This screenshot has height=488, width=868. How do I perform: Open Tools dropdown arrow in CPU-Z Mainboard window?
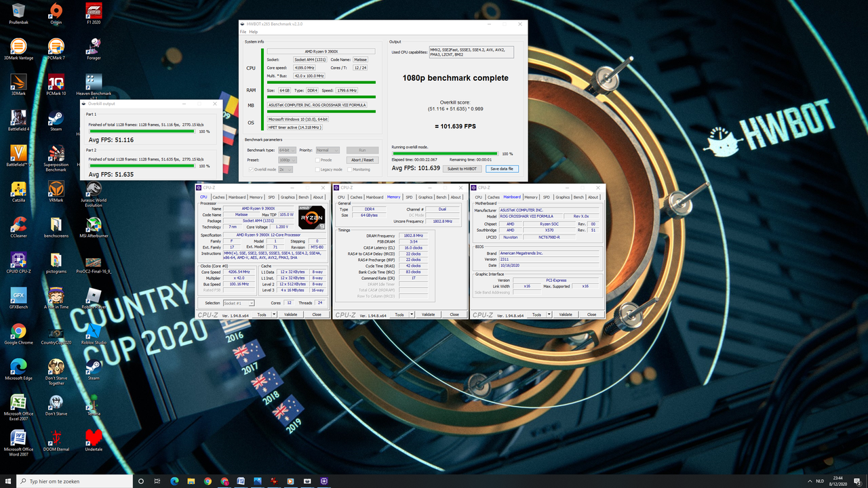pyautogui.click(x=549, y=314)
